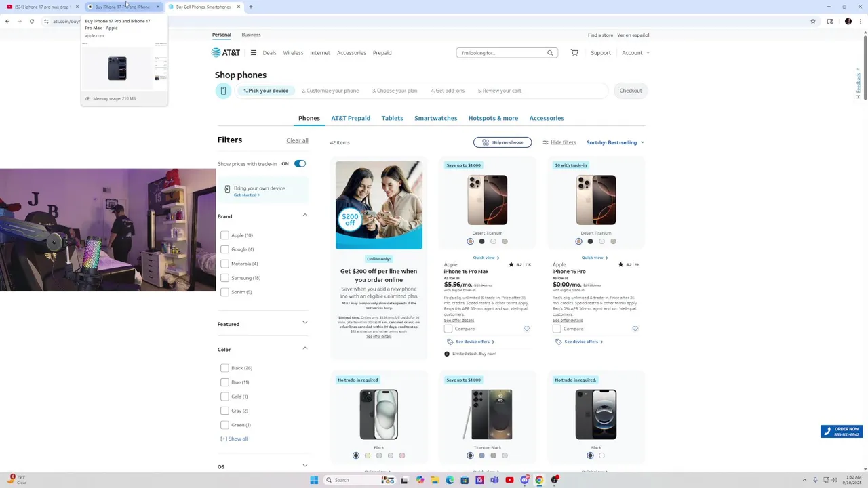Click the Order Now phone call badge
868x488 pixels.
842,431
